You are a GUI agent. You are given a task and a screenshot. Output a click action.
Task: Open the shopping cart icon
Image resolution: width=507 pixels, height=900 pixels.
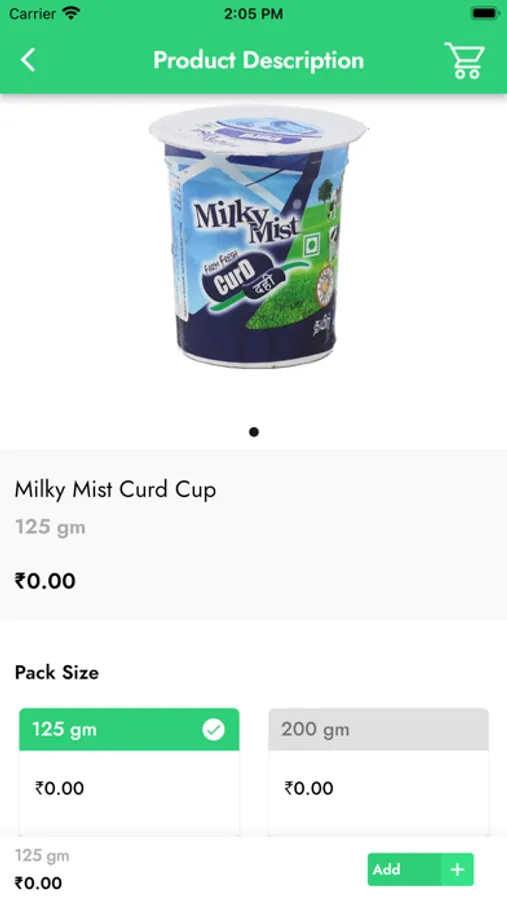click(465, 60)
